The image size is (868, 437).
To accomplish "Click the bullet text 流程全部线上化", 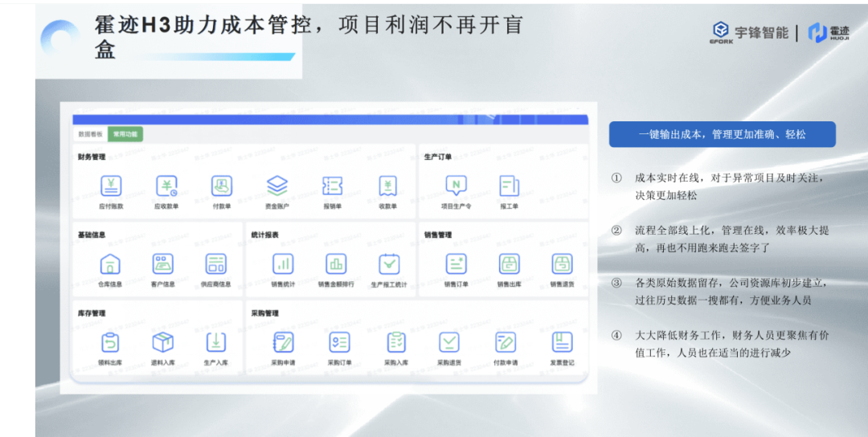I will 674,231.
